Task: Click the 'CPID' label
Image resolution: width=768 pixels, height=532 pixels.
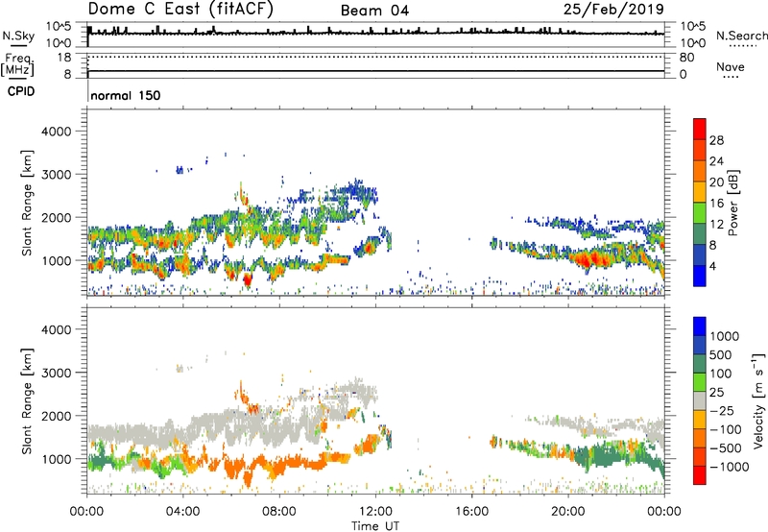Action: click(x=21, y=91)
